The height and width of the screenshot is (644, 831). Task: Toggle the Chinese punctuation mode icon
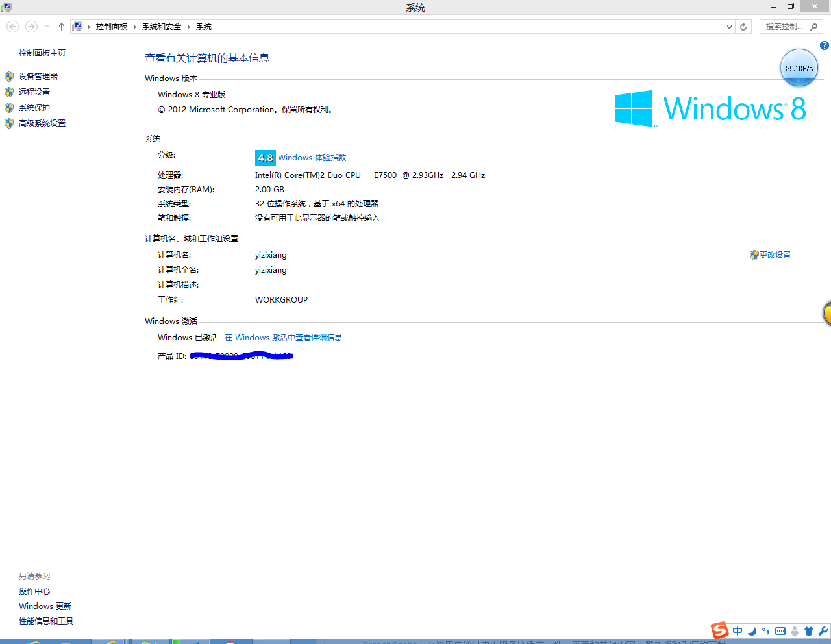pyautogui.click(x=766, y=631)
